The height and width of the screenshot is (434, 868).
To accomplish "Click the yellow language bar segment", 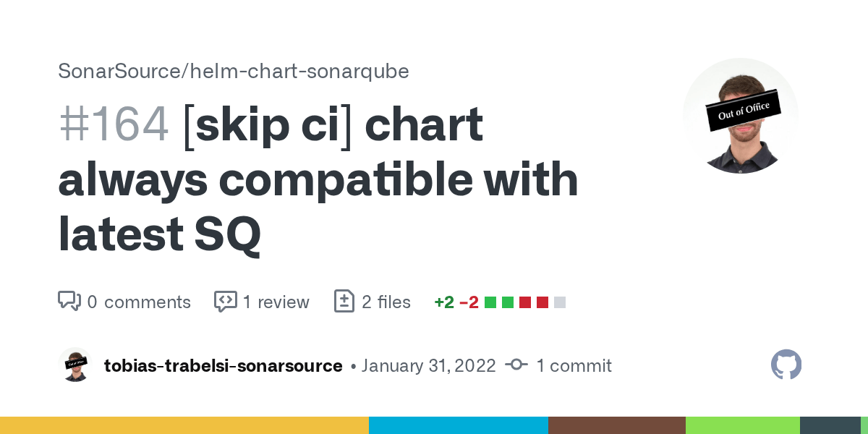I will [184, 425].
